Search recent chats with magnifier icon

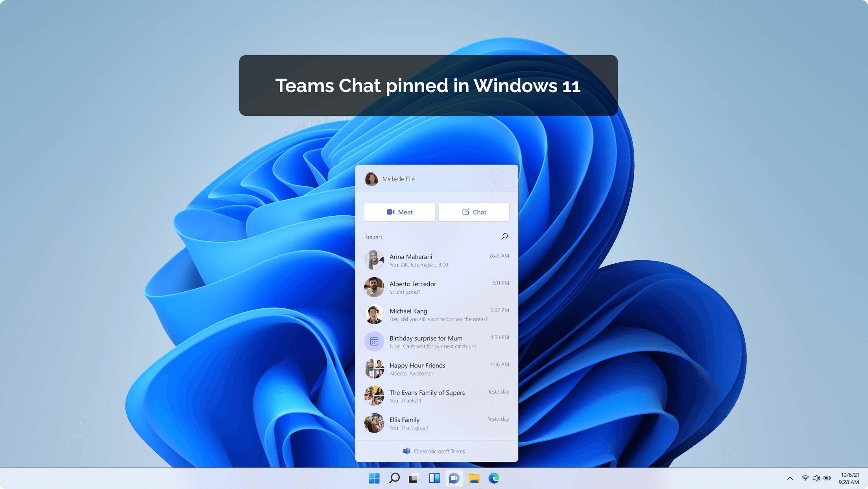[504, 236]
